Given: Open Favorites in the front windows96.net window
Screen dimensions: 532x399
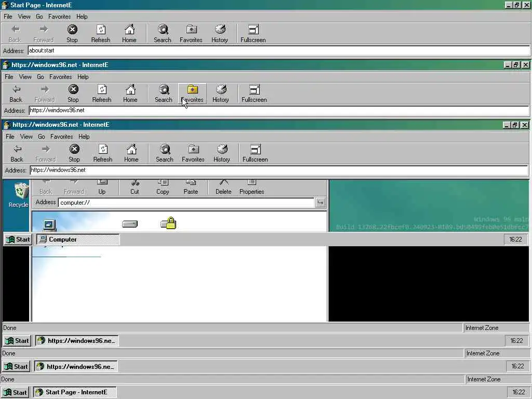Looking at the screenshot, I should [193, 153].
